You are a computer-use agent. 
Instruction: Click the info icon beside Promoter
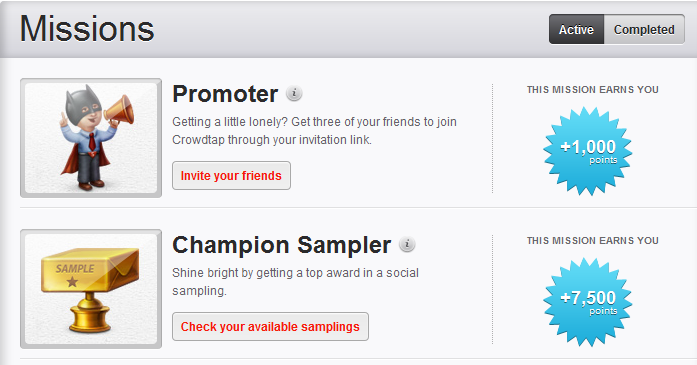pos(294,93)
